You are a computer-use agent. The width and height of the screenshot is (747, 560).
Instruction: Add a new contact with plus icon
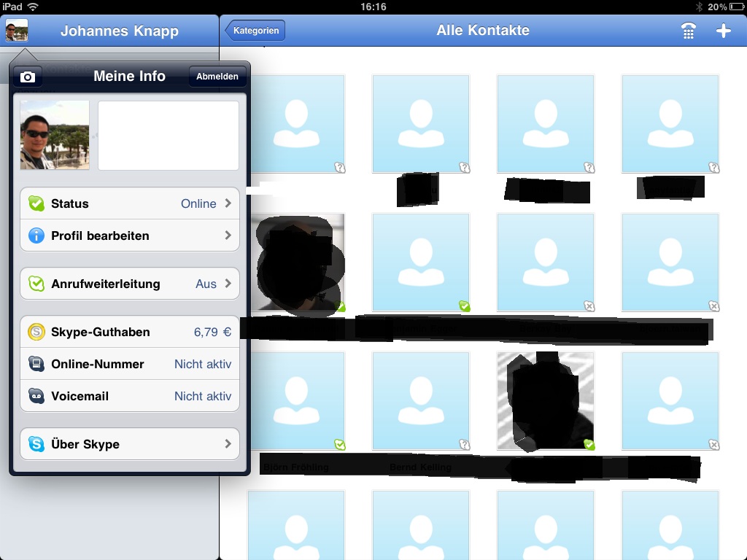723,31
